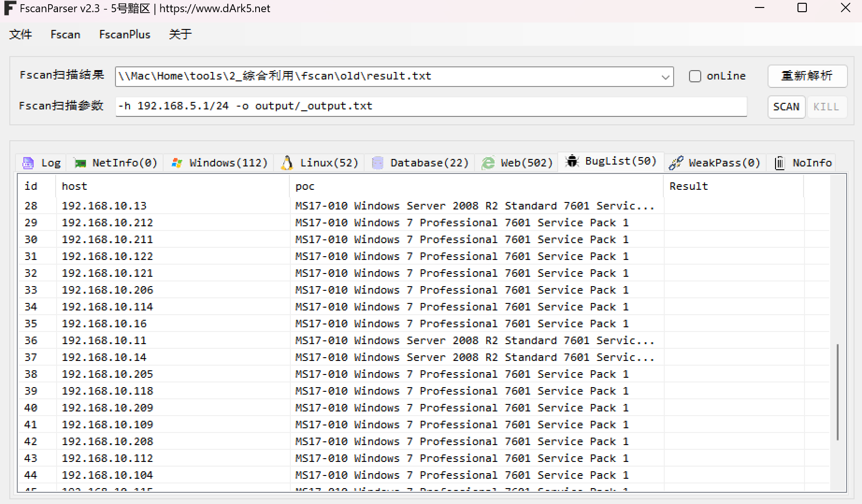The height and width of the screenshot is (504, 862).
Task: Open the Fscan menu
Action: 65,35
